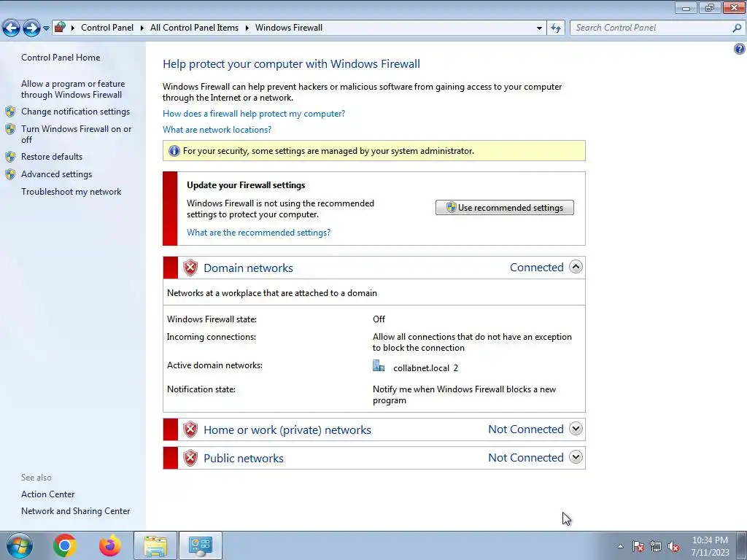Select Control Panel taskbar button

[200, 545]
